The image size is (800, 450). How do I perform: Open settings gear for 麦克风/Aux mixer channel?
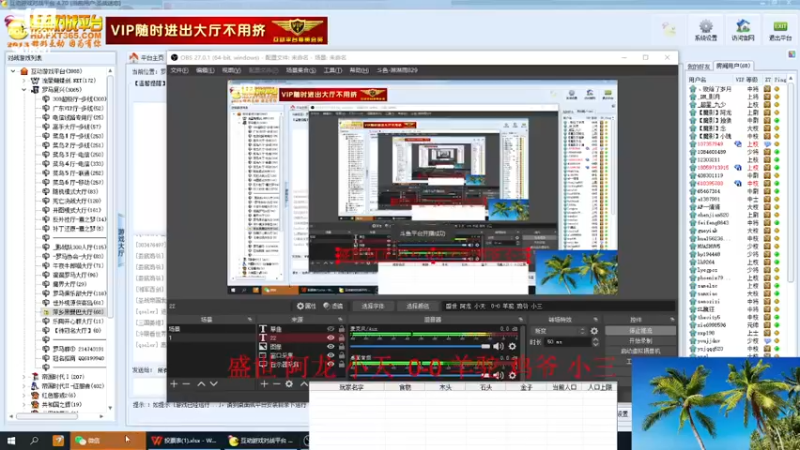[512, 346]
